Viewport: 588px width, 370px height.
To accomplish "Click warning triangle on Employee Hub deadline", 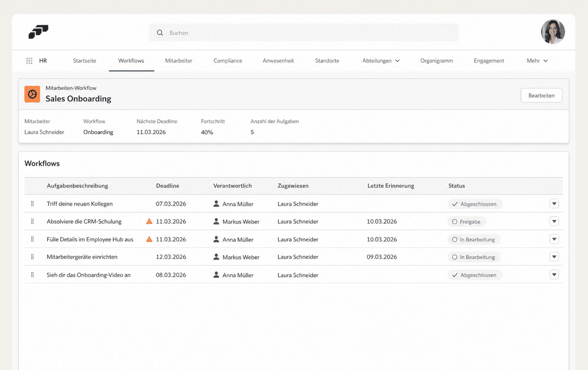I will tap(149, 239).
